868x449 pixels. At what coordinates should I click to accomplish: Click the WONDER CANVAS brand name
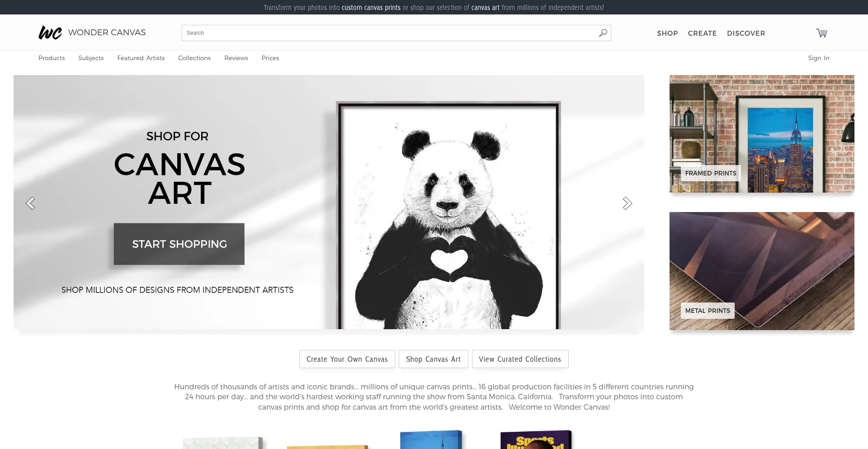[x=107, y=33]
